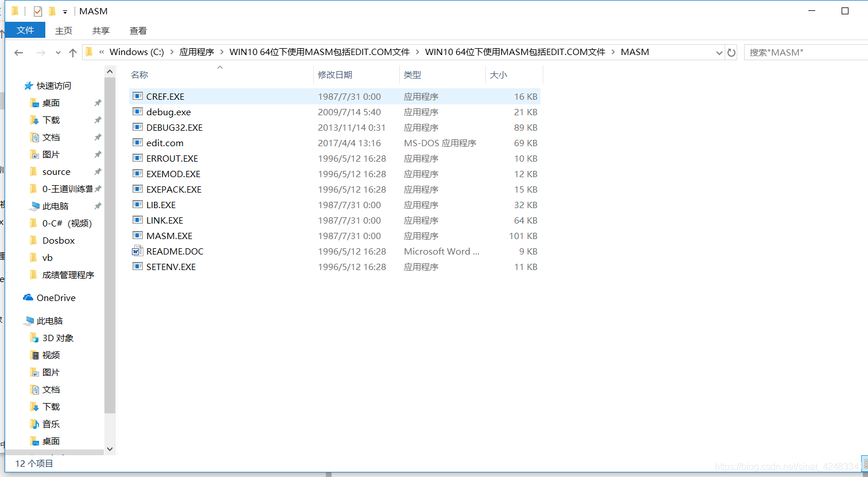Click the MASM.EXE file icon
Screen dimensions: 868x477
138,236
